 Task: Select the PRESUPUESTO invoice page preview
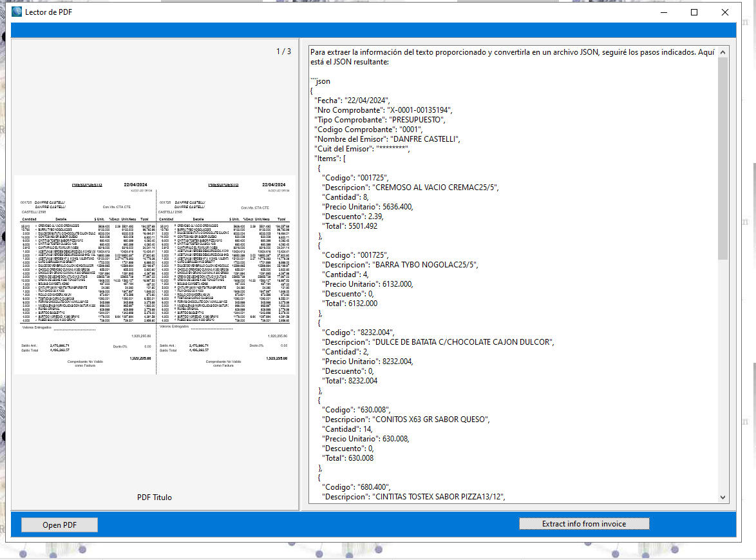point(155,275)
